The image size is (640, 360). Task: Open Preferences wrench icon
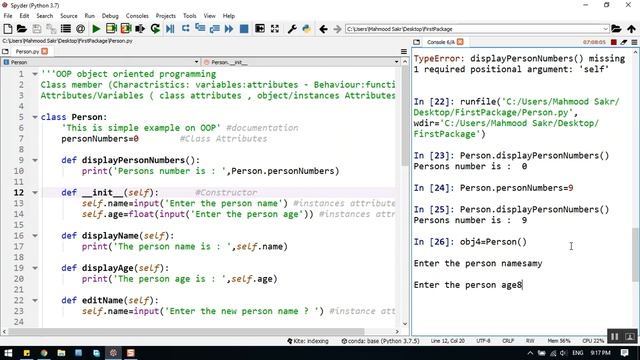(x=292, y=29)
